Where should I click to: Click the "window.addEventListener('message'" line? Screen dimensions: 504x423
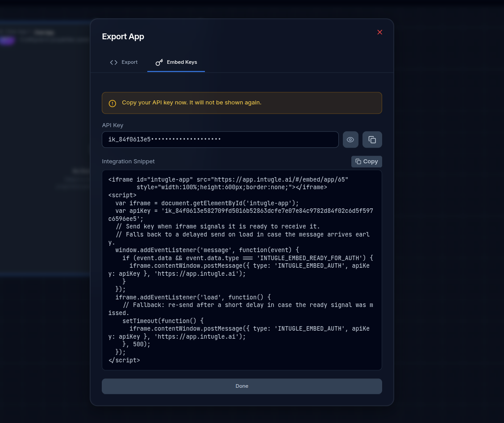click(x=207, y=250)
